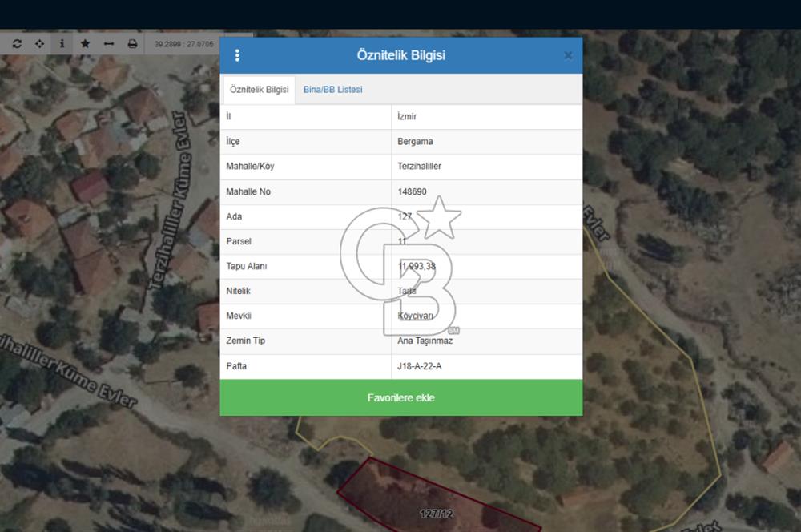The width and height of the screenshot is (801, 532).
Task: Click the Nitelik row label
Action: pyautogui.click(x=238, y=291)
